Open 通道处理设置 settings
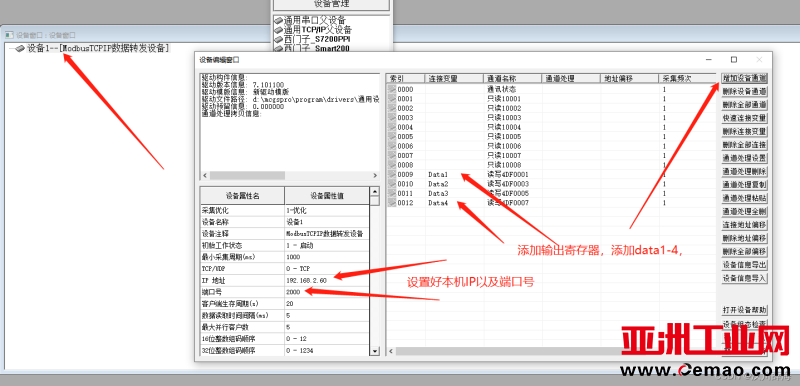Image resolution: width=800 pixels, height=386 pixels. coord(744,158)
